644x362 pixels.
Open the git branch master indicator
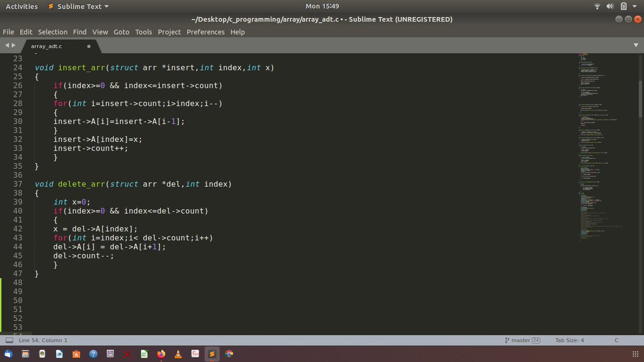coord(522,340)
